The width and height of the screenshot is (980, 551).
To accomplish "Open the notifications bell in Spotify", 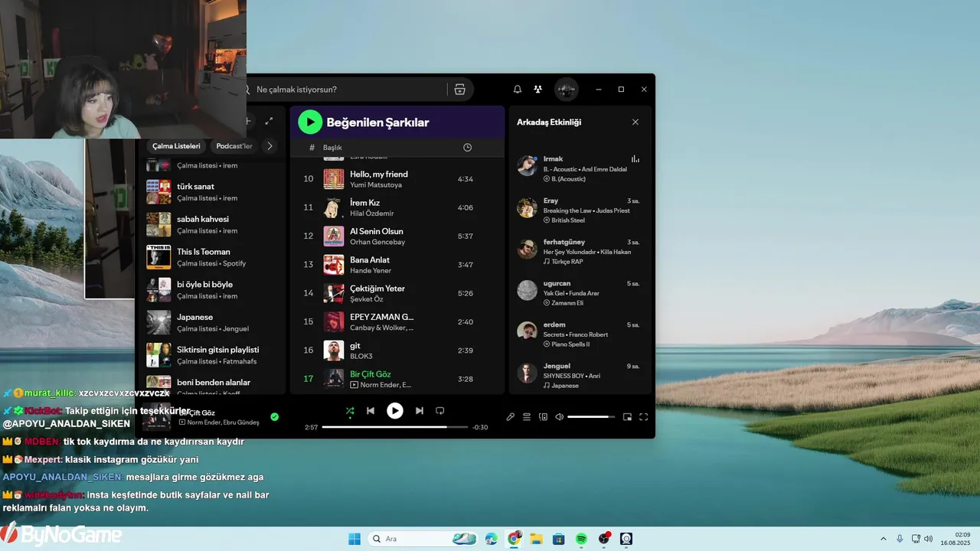I will [x=518, y=90].
